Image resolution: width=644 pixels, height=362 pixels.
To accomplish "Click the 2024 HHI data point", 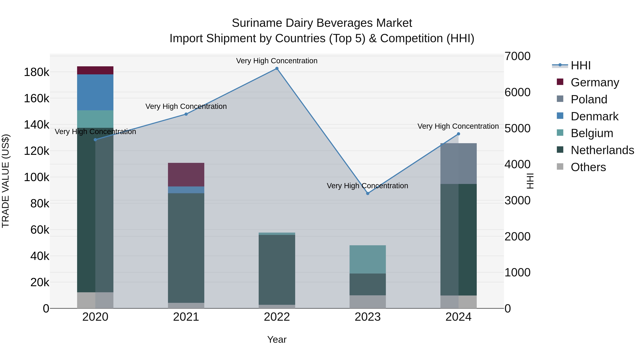I will [x=458, y=134].
